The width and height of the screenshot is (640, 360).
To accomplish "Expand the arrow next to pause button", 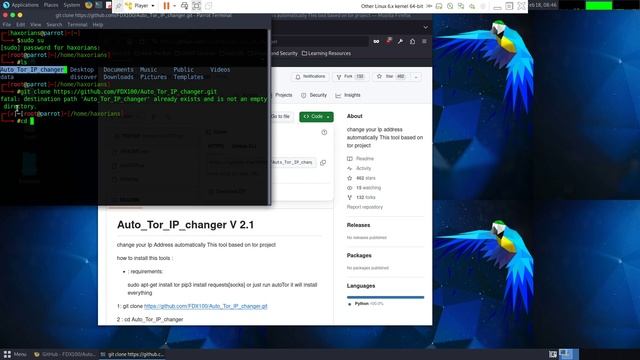I will (174, 6).
